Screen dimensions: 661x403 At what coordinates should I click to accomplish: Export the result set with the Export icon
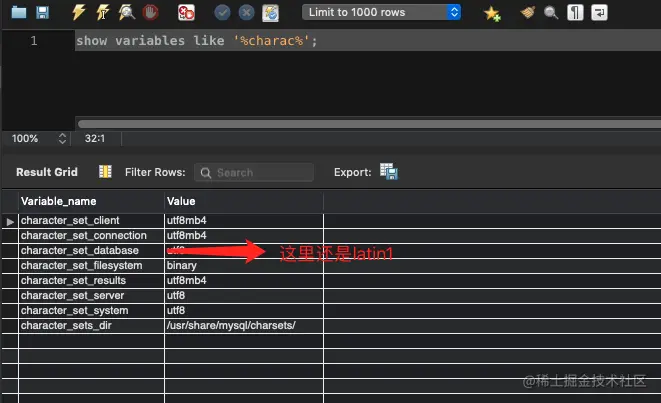[389, 172]
